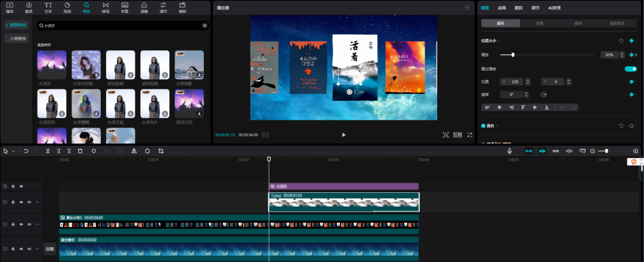Download the 水波纹投影 effect
Viewport: 644px width, 262px height.
[x=95, y=74]
